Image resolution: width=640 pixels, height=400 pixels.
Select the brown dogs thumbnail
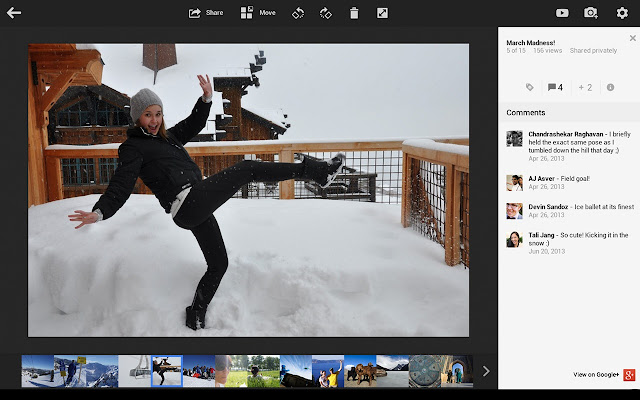pyautogui.click(x=360, y=371)
